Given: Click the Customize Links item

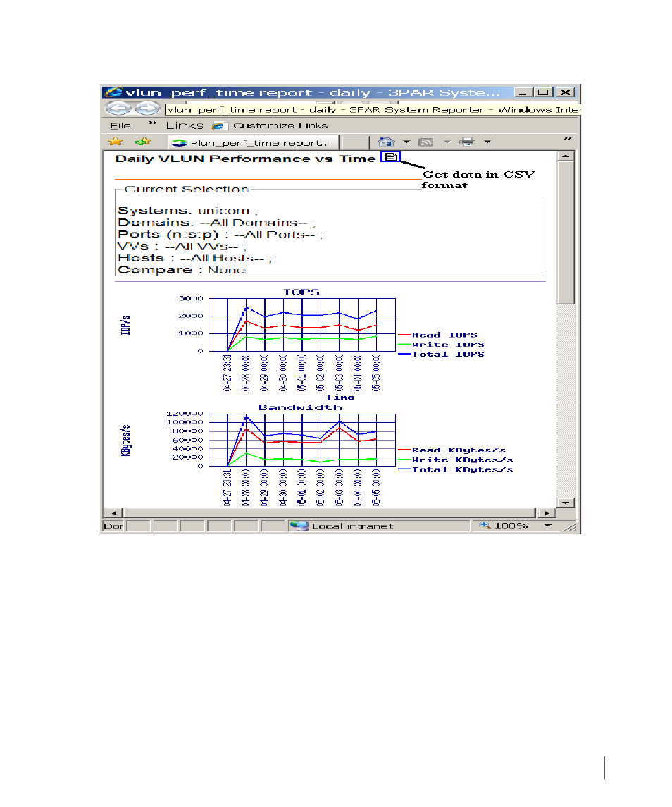Looking at the screenshot, I should [280, 125].
